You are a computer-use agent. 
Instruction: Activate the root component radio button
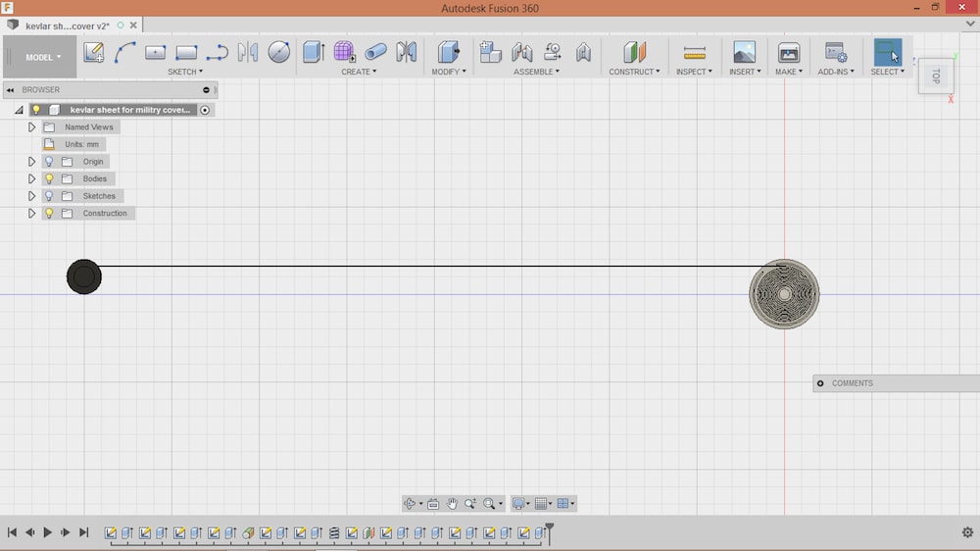205,110
